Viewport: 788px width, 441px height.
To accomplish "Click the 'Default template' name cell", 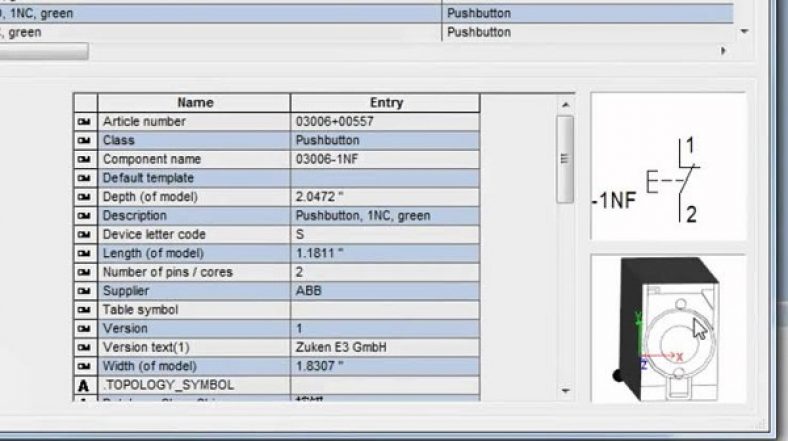I will 194,178.
